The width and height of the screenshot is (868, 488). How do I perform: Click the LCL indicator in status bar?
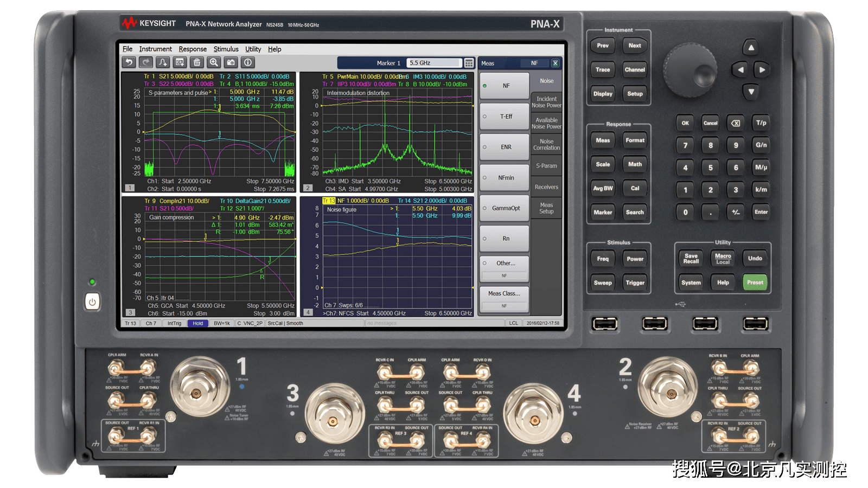513,323
